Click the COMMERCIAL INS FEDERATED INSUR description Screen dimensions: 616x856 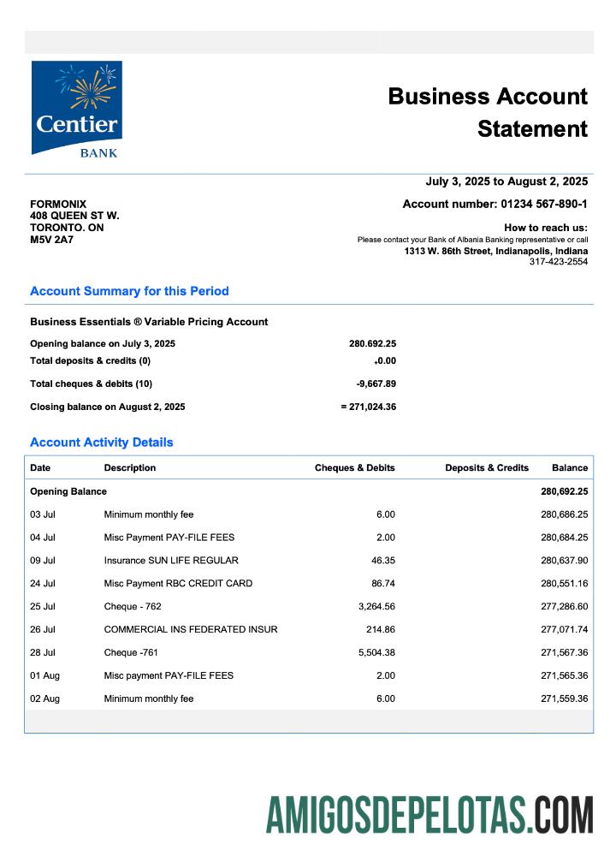coord(191,630)
